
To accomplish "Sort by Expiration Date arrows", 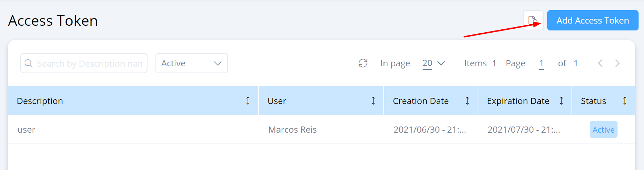I will click(561, 101).
